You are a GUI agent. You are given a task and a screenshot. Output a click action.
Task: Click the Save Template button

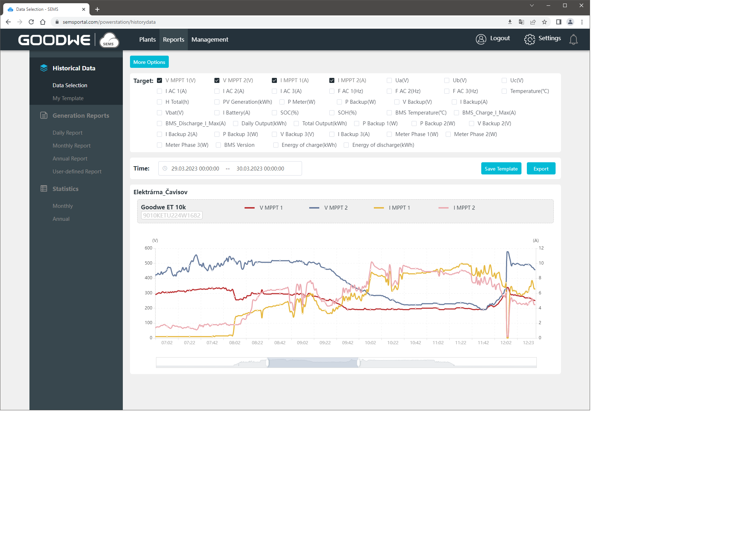coord(501,169)
